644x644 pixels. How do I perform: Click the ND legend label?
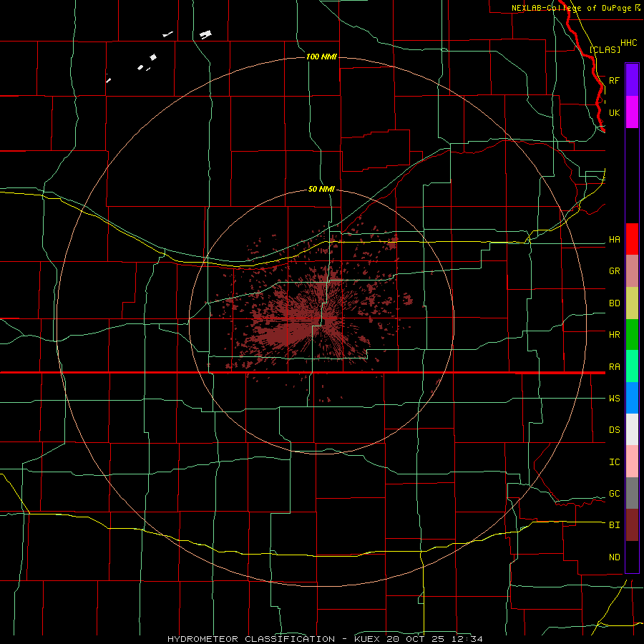click(x=614, y=557)
